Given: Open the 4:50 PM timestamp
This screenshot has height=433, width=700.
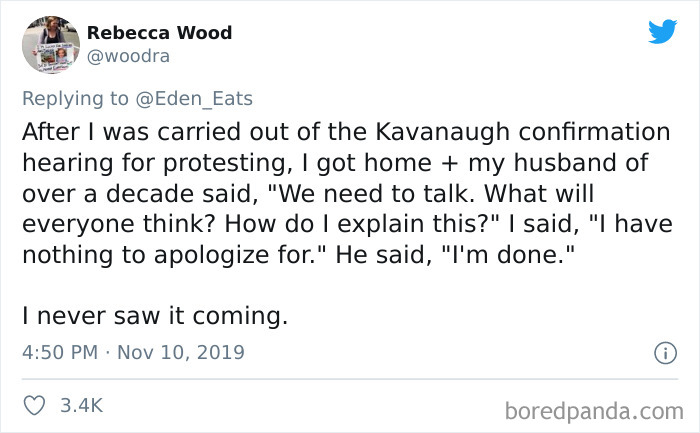Looking at the screenshot, I should pos(58,353).
